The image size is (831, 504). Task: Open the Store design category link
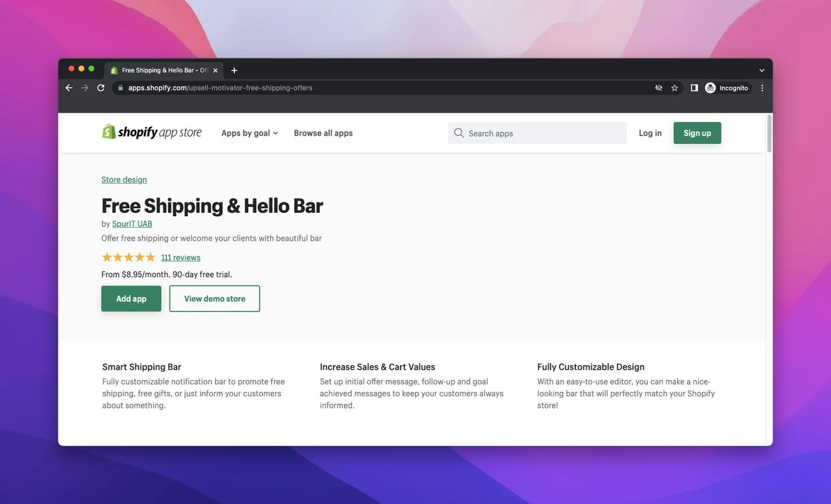coord(124,180)
